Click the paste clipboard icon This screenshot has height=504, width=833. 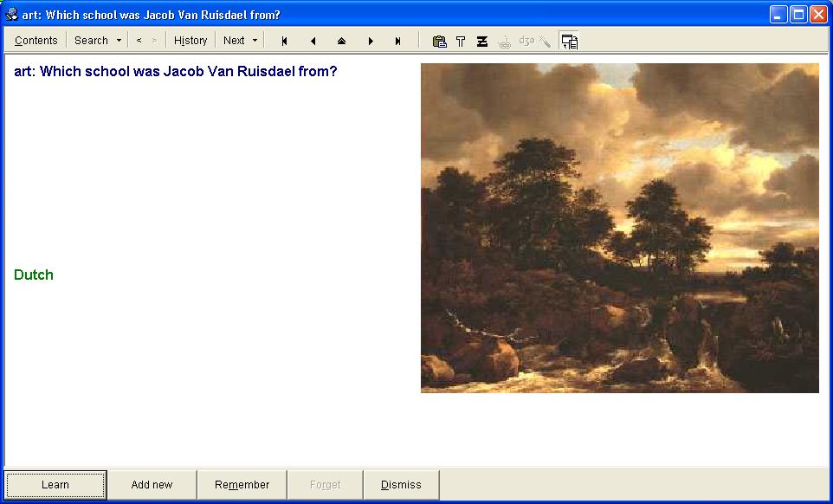tap(439, 41)
